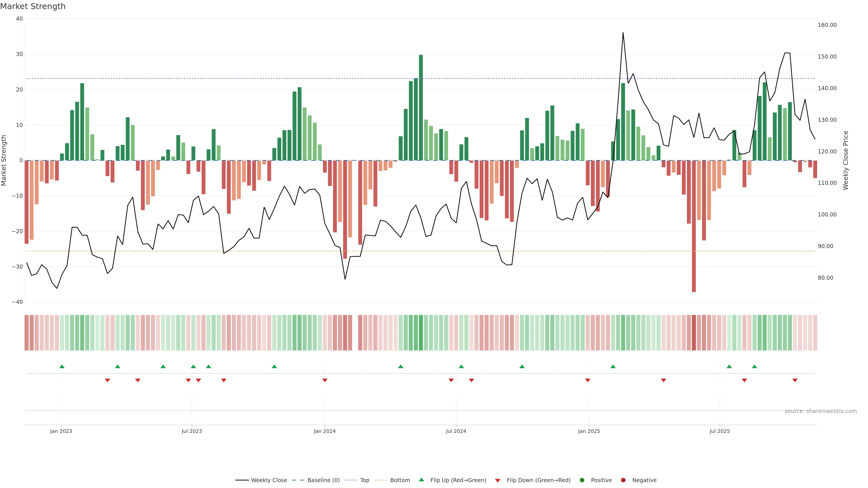Click Flip Up green triangle legend icon

pos(421,480)
